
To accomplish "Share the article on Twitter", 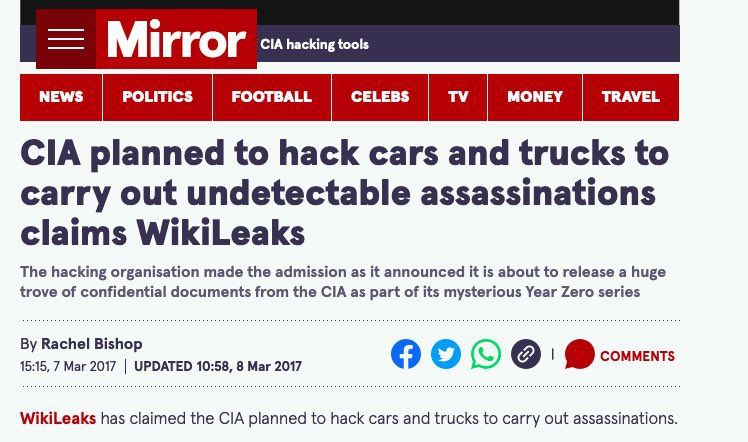I will click(x=446, y=354).
